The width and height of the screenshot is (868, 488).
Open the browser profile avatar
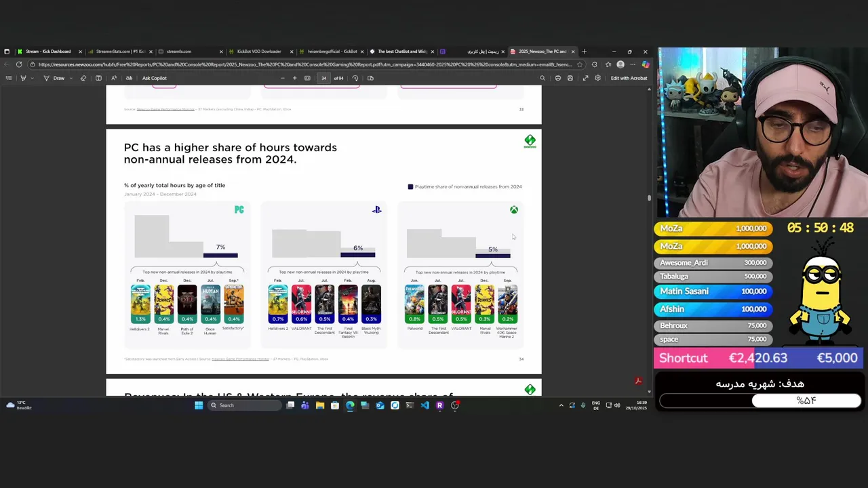620,64
